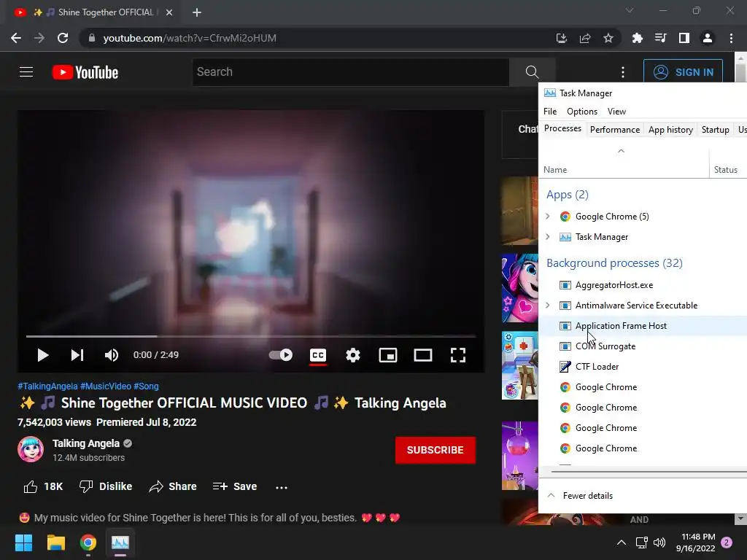
Task: Enter fullscreen mode icon
Action: (458, 355)
